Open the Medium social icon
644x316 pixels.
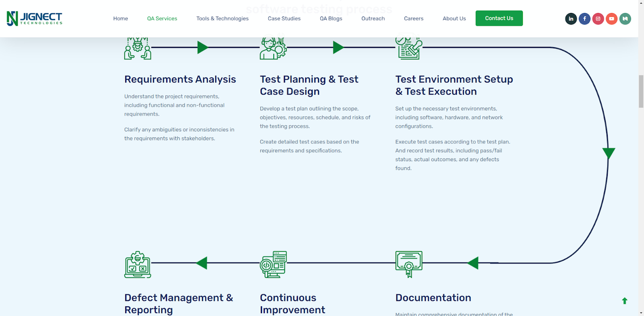pyautogui.click(x=625, y=19)
